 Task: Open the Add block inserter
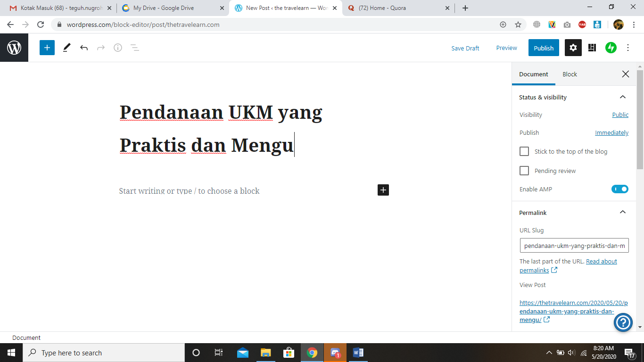pyautogui.click(x=47, y=48)
